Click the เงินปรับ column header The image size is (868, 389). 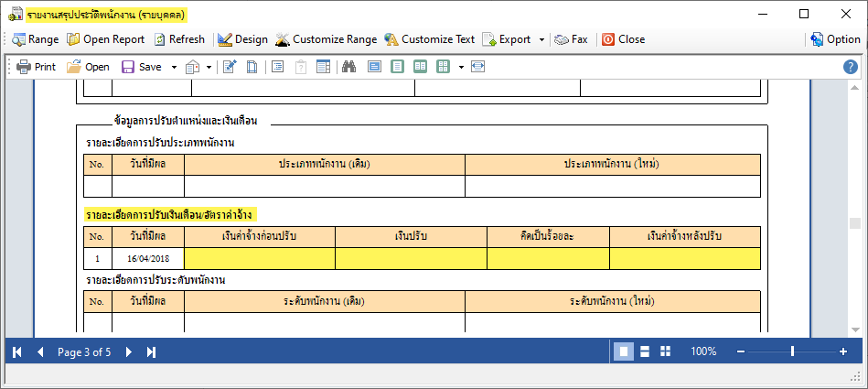411,237
